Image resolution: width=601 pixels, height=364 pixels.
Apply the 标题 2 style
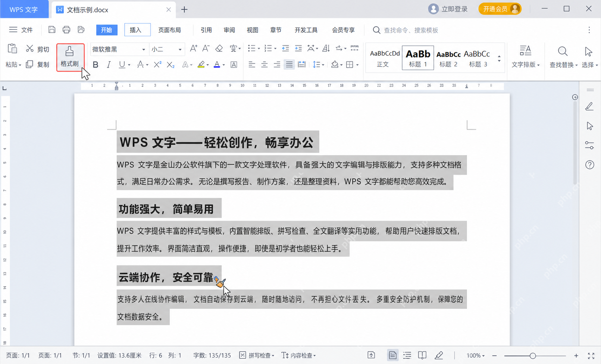point(448,58)
